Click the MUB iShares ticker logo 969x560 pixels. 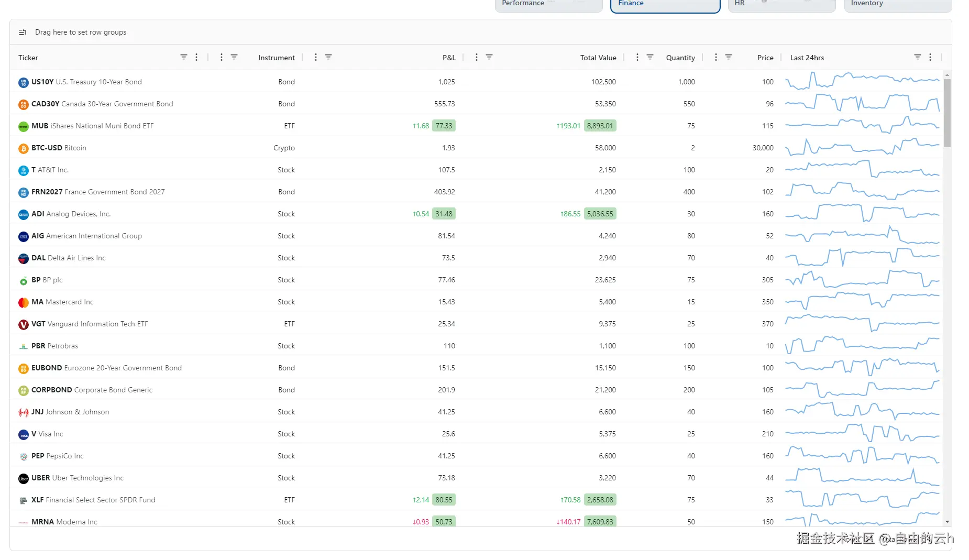[24, 126]
